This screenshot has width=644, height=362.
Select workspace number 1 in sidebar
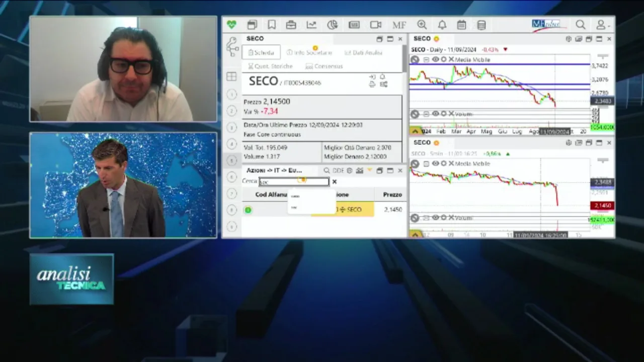(x=231, y=94)
